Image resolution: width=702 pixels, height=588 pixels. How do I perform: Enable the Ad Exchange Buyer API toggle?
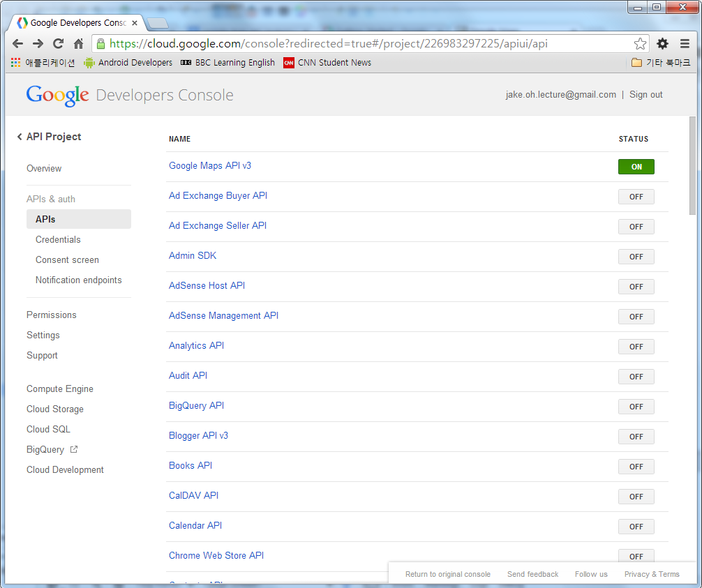click(636, 197)
